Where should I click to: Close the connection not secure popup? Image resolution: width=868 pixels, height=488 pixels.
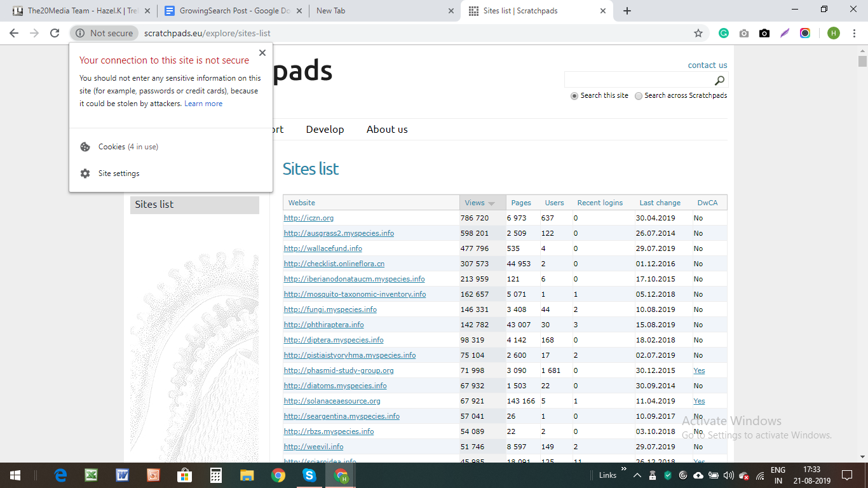coord(262,53)
